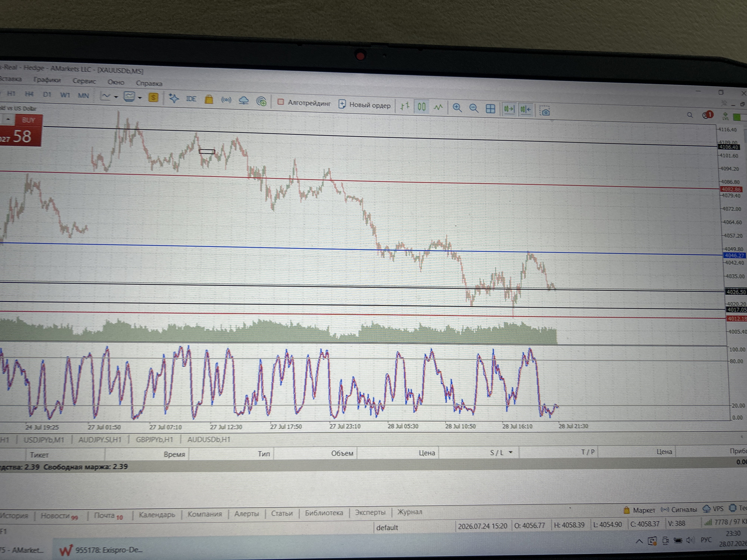The height and width of the screenshot is (560, 747).
Task: Toggle Алготрейдинг algo trading
Action: tap(304, 103)
